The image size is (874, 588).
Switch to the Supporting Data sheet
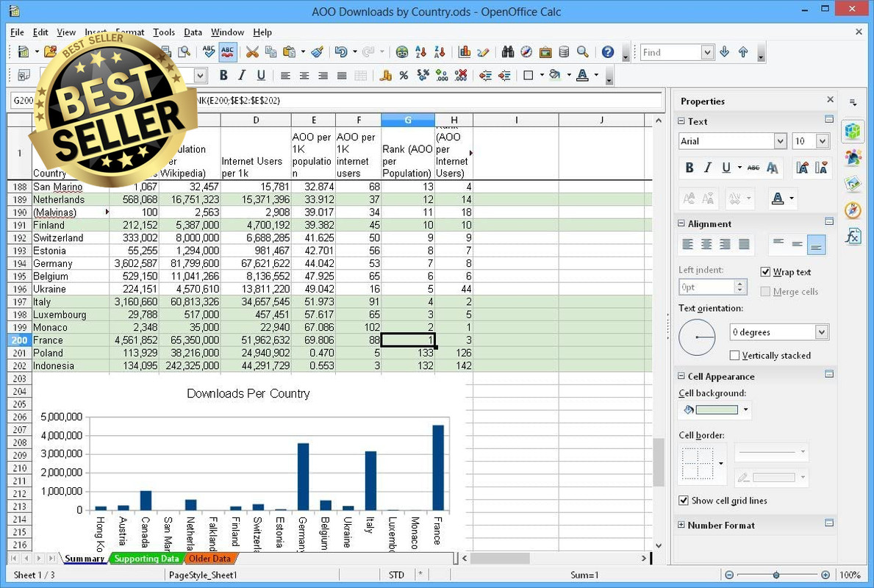tap(146, 559)
